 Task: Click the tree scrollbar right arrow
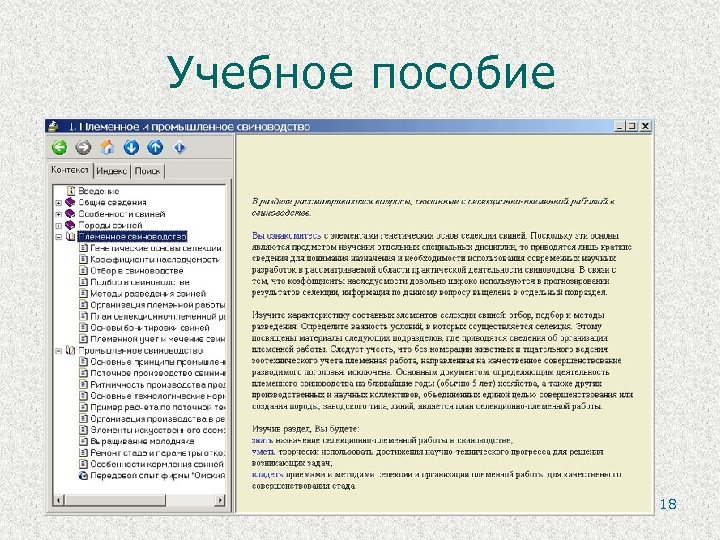point(220,500)
